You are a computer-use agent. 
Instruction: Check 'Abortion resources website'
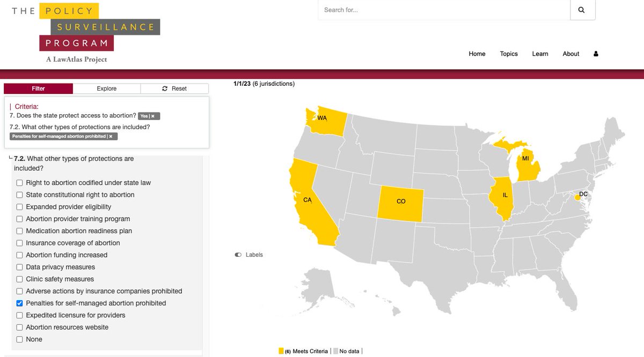[20, 328]
